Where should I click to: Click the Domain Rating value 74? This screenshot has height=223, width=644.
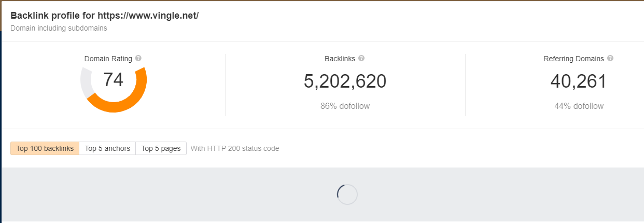point(113,80)
